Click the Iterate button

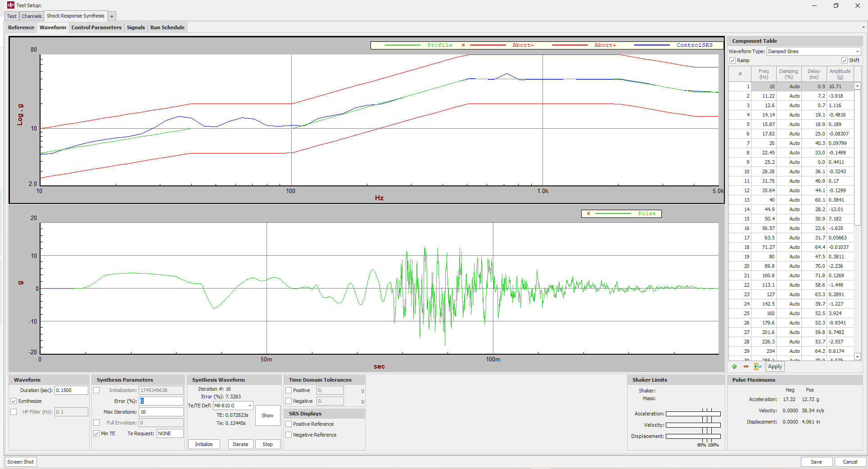[240, 444]
